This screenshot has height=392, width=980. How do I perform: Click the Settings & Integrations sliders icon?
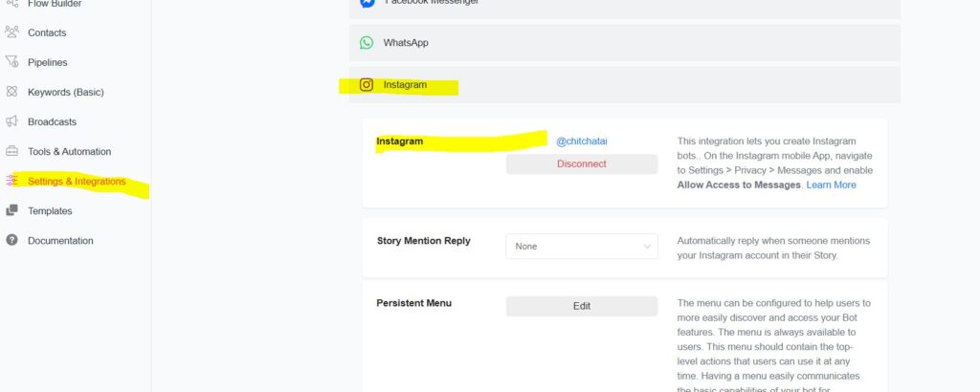click(x=11, y=181)
